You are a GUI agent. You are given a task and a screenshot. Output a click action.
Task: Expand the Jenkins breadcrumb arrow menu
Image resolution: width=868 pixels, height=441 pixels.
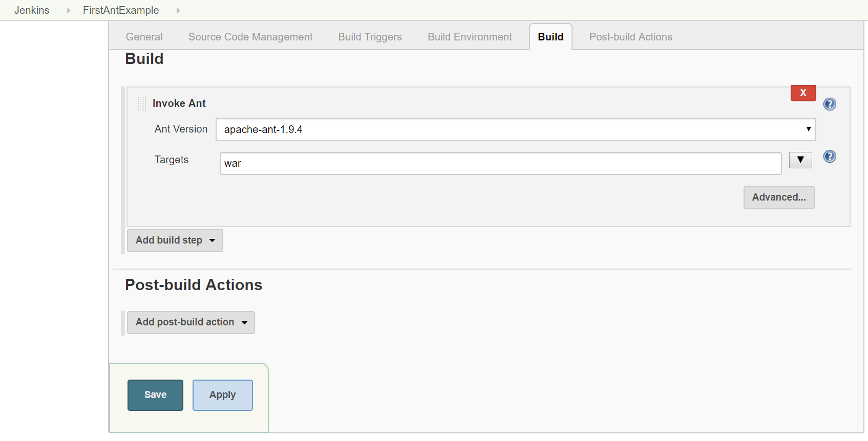(68, 10)
